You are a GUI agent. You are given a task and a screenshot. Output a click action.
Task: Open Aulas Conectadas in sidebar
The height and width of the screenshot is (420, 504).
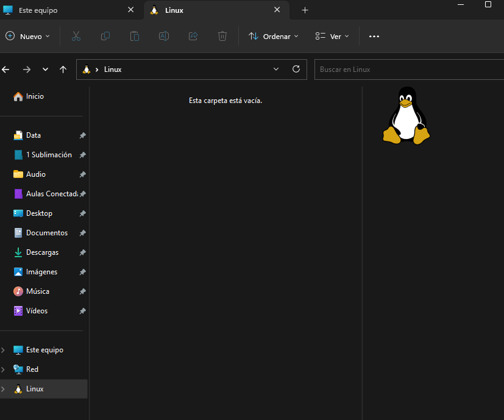pyautogui.click(x=52, y=194)
